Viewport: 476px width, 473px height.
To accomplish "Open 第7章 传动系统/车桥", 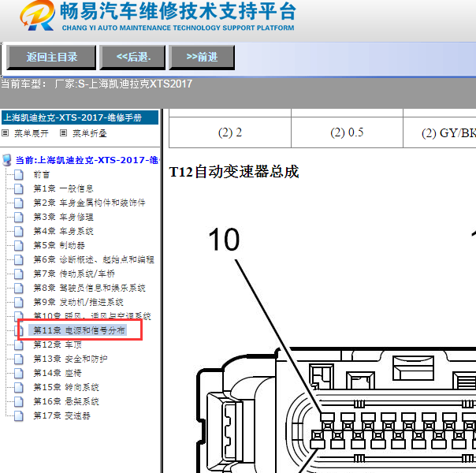I will pyautogui.click(x=74, y=274).
